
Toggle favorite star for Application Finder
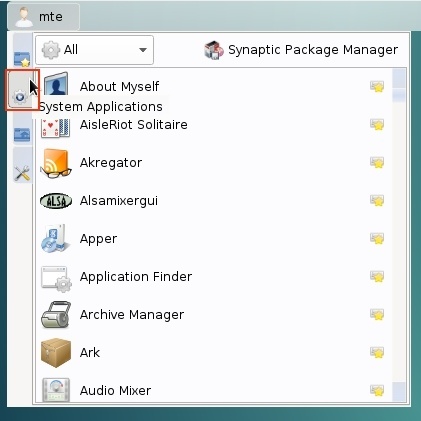[377, 276]
